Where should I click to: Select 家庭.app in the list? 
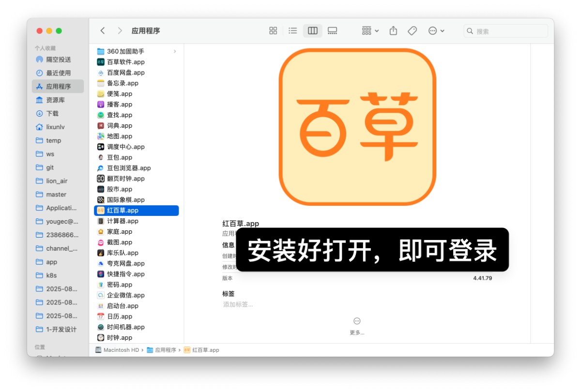point(137,232)
